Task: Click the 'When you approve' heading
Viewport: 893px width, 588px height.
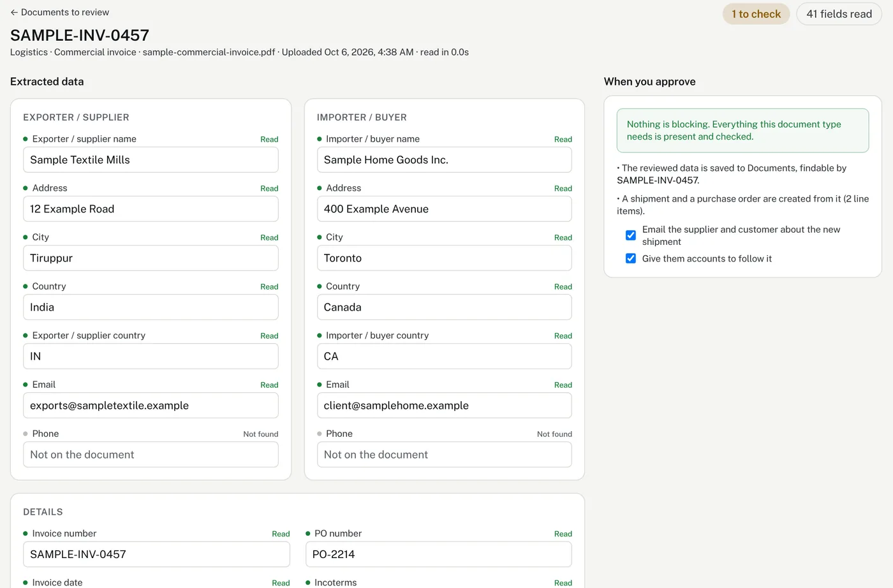Action: click(649, 82)
